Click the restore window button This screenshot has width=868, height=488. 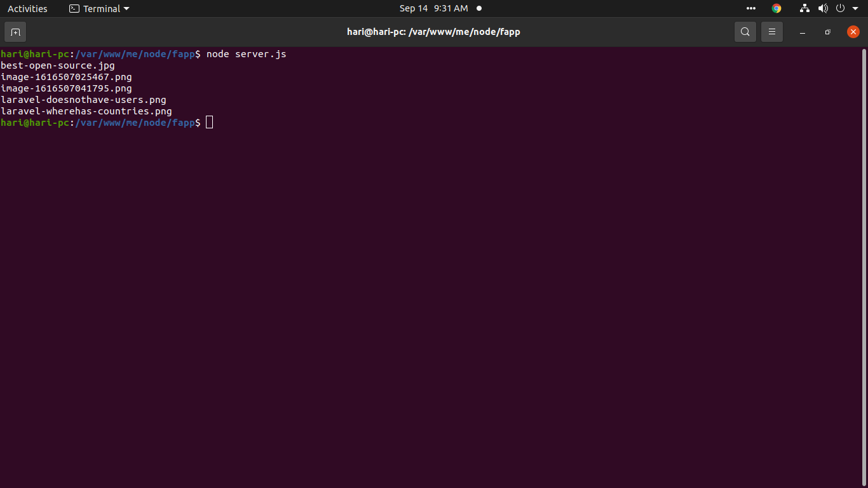tap(827, 32)
